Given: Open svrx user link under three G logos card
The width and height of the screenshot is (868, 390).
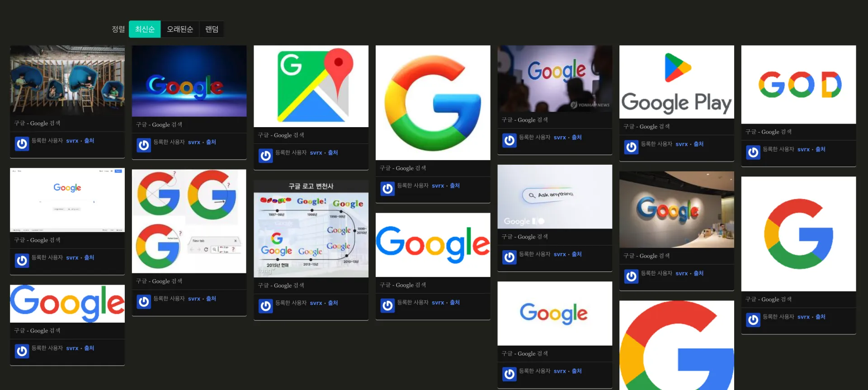Looking at the screenshot, I should click(194, 299).
